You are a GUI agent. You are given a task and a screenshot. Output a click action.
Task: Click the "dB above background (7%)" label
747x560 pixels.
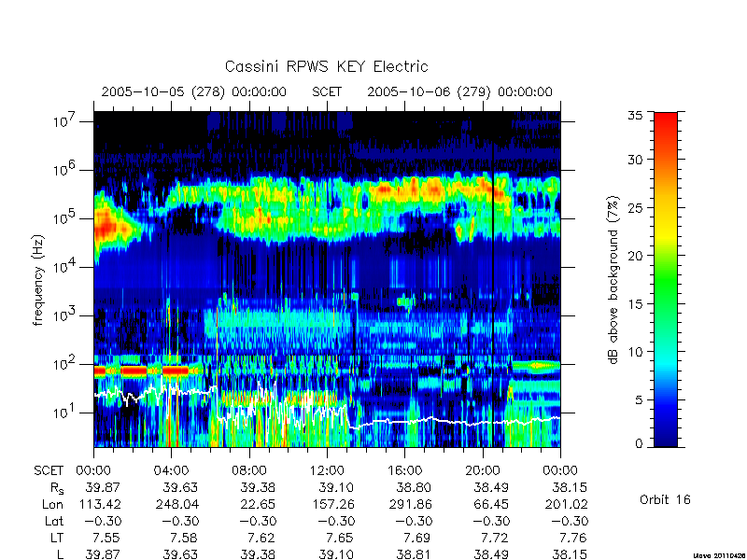pos(614,280)
